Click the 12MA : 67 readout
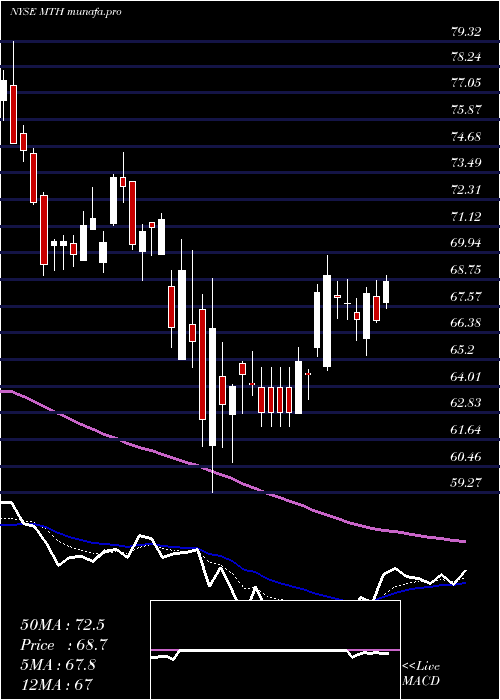This screenshot has width=500, height=700. [57, 684]
